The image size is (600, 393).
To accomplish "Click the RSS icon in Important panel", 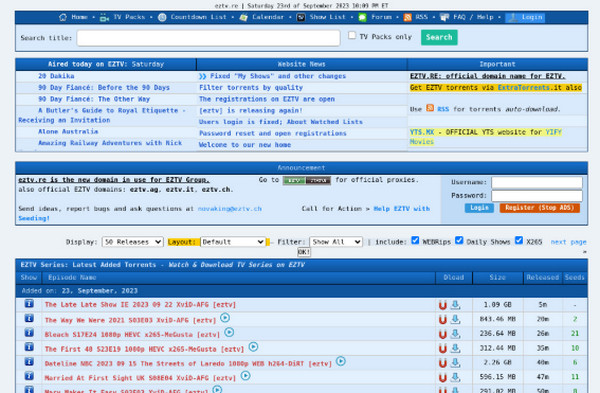I will [430, 108].
